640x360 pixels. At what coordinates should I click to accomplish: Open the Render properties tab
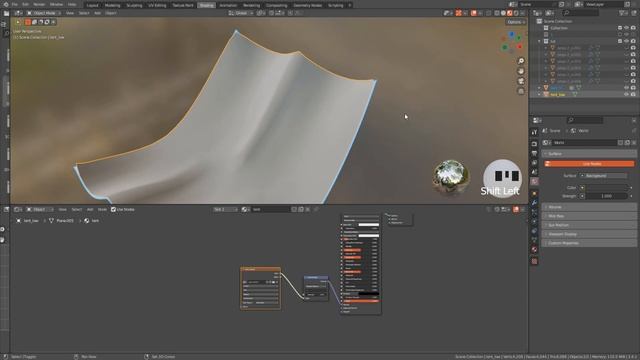[534, 144]
